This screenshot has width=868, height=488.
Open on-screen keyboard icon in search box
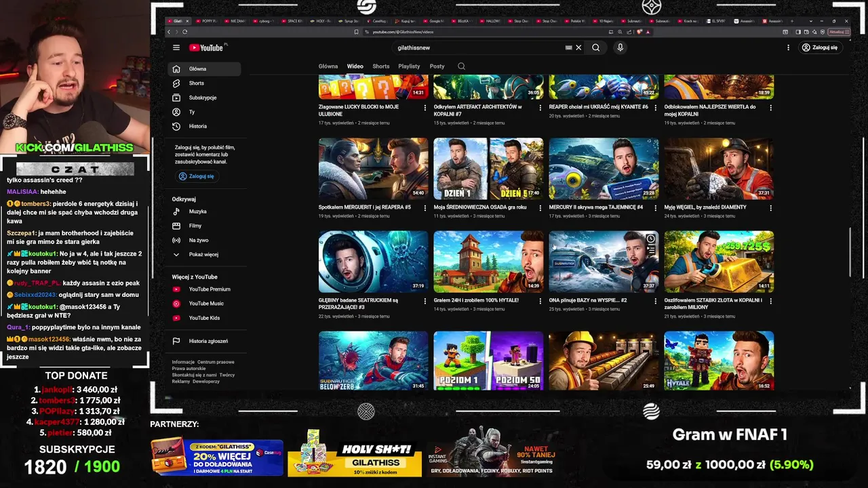[569, 47]
